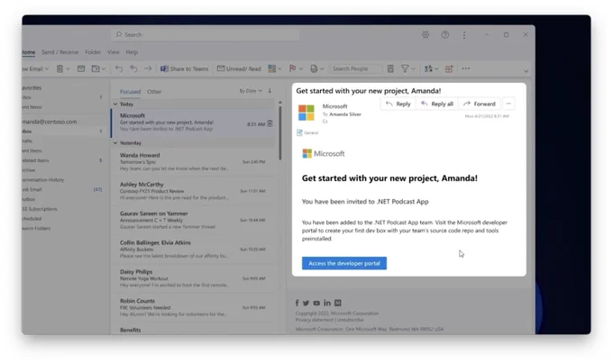Open the Folder ribbon tab
613x364 pixels.
click(93, 52)
